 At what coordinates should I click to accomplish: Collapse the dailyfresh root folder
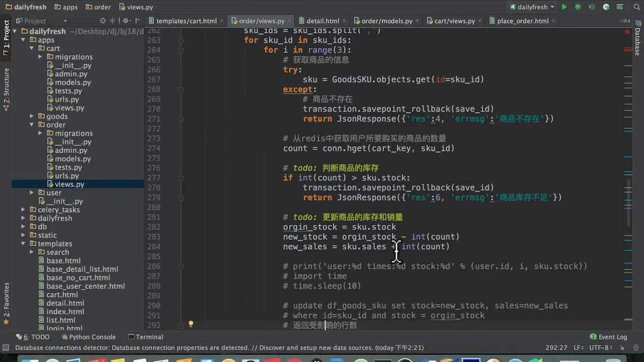(15, 31)
